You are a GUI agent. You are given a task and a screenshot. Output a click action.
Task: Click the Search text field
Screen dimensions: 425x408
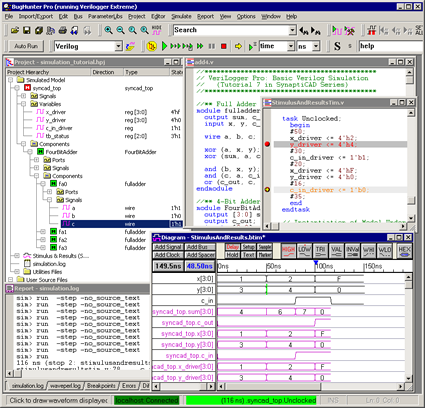tap(231, 30)
